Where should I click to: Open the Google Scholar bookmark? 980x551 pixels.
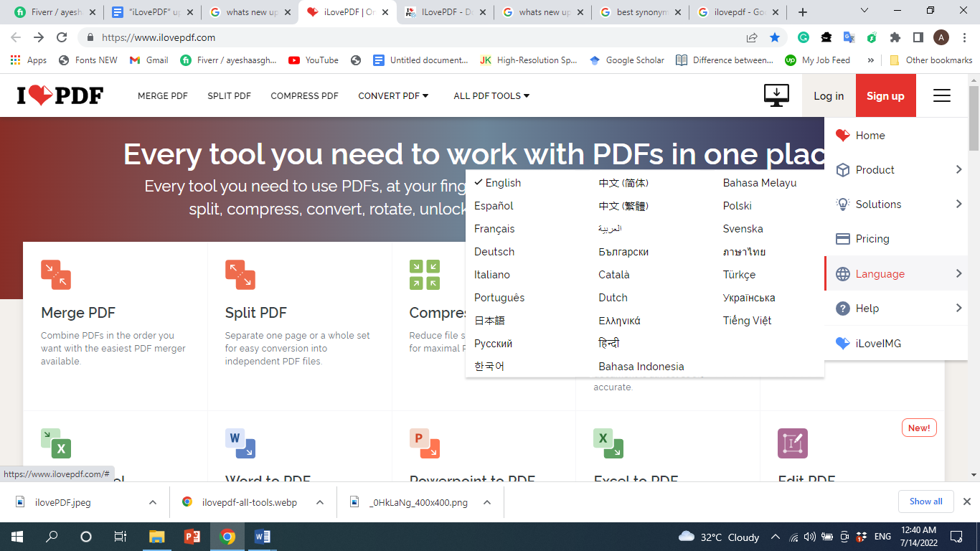point(626,60)
